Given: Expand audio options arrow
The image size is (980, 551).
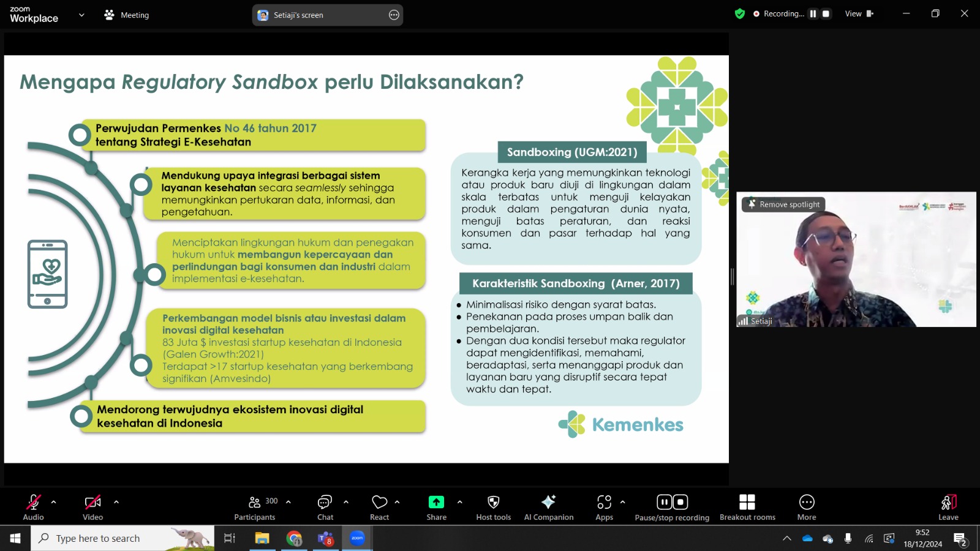Looking at the screenshot, I should [53, 502].
